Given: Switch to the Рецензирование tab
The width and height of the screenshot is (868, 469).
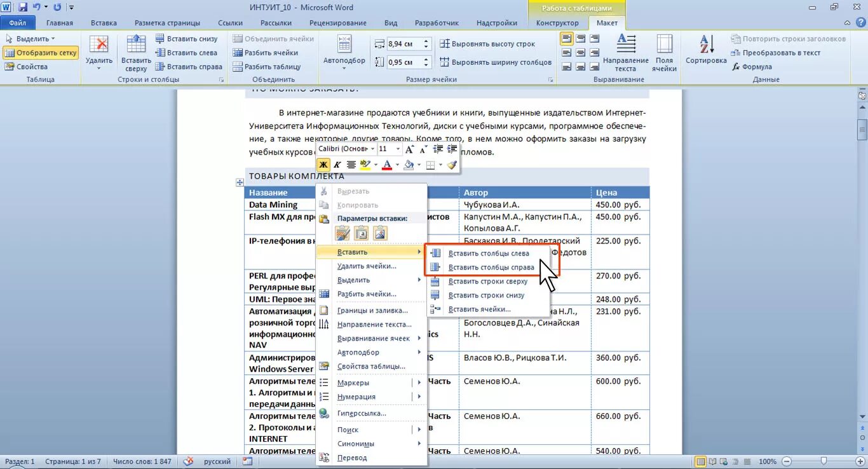Looking at the screenshot, I should pos(337,23).
